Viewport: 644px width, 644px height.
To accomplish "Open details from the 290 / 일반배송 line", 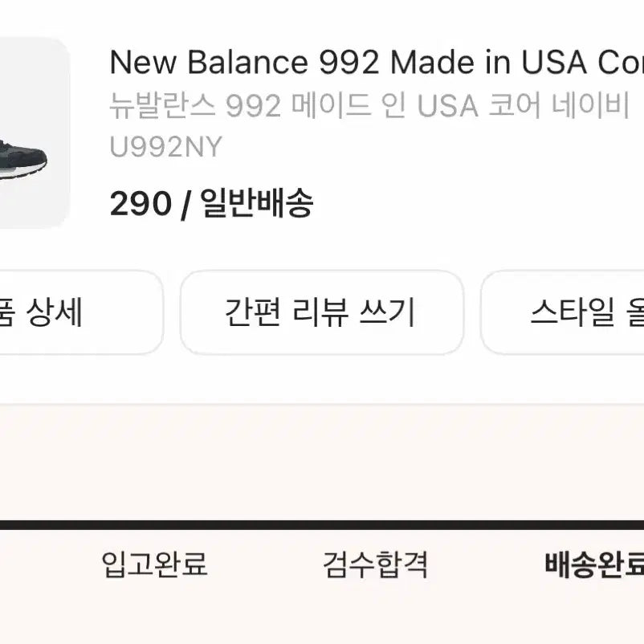I will coord(213,204).
